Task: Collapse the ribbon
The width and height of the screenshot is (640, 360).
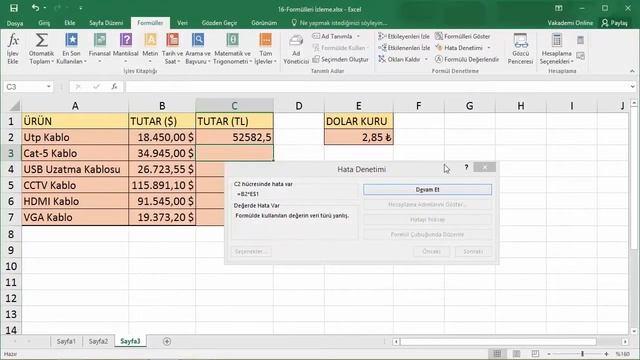Action: (x=632, y=71)
